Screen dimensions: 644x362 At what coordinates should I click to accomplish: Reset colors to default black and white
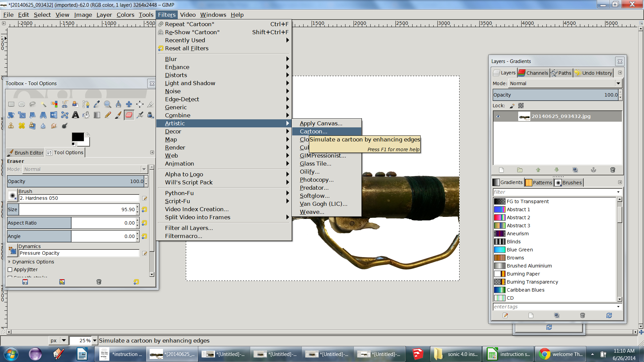[74, 144]
